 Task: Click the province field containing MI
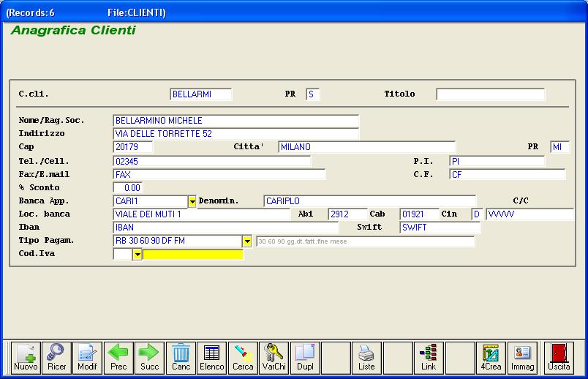click(560, 147)
